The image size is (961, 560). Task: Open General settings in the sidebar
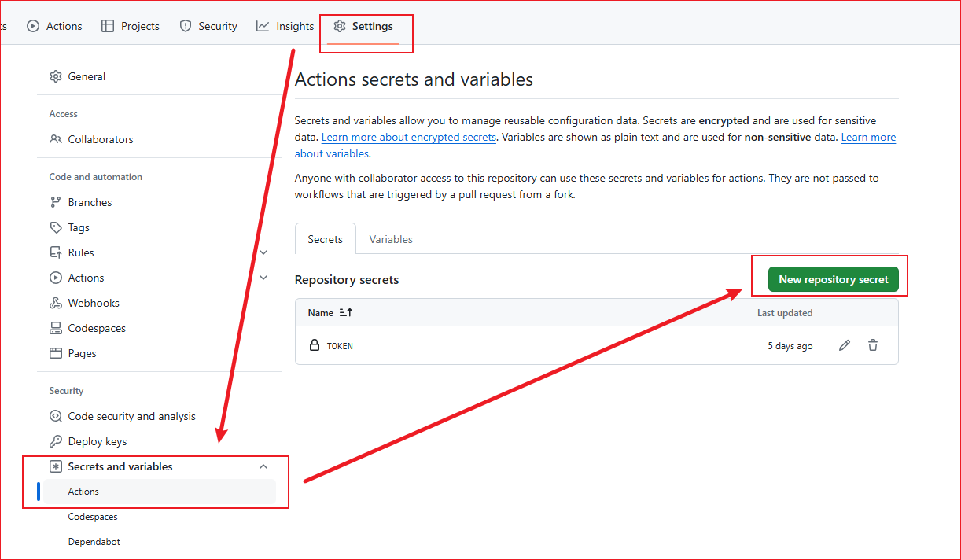pos(87,76)
